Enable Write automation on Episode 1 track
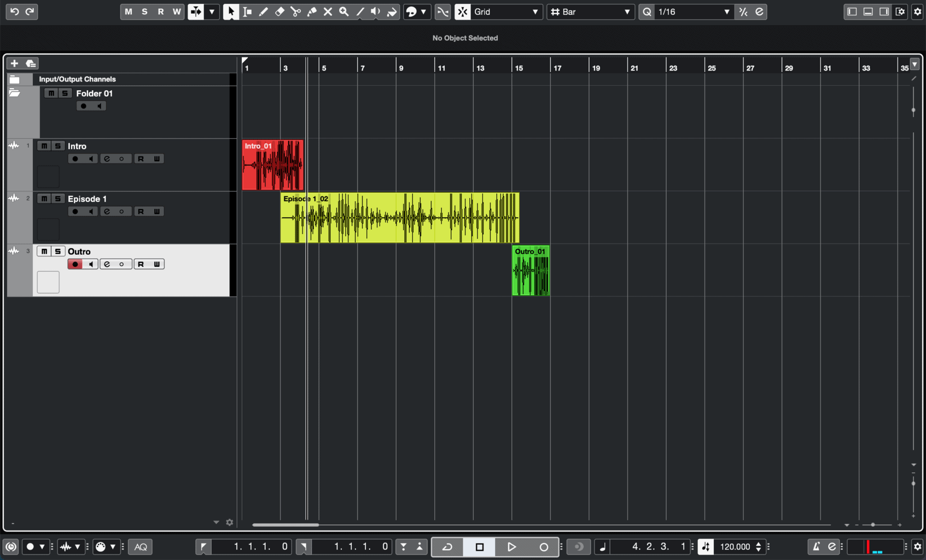 [156, 211]
